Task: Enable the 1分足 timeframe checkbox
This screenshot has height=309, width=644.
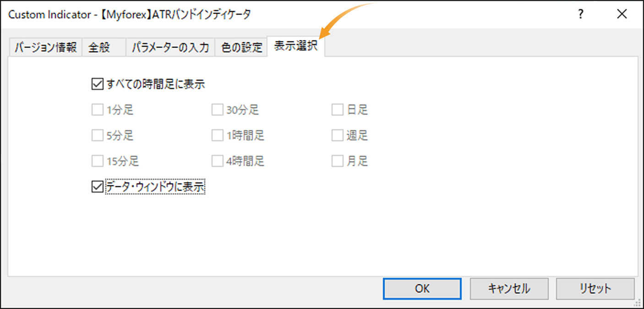Action: [97, 110]
